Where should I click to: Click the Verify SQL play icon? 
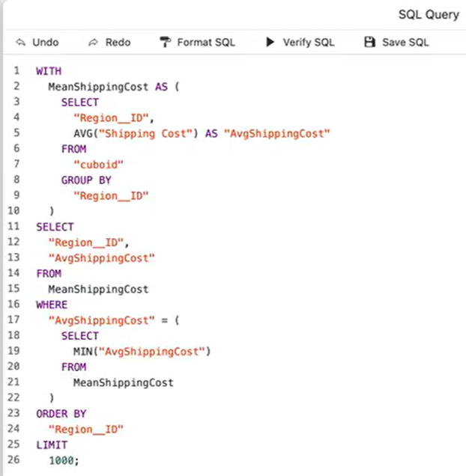pos(270,43)
